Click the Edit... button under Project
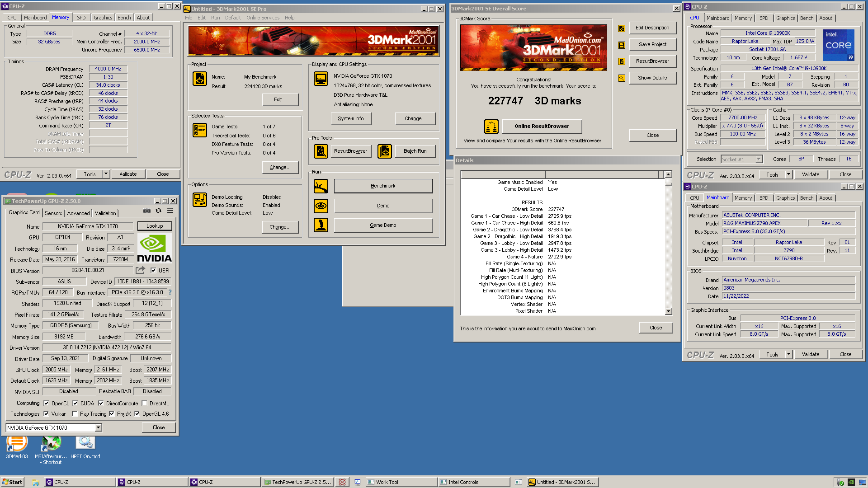 pos(280,99)
